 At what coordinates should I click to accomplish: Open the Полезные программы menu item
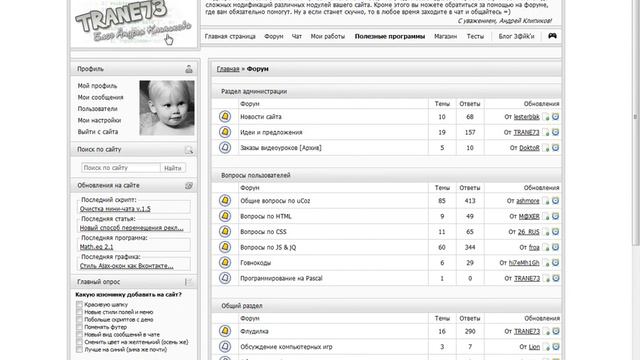[390, 36]
